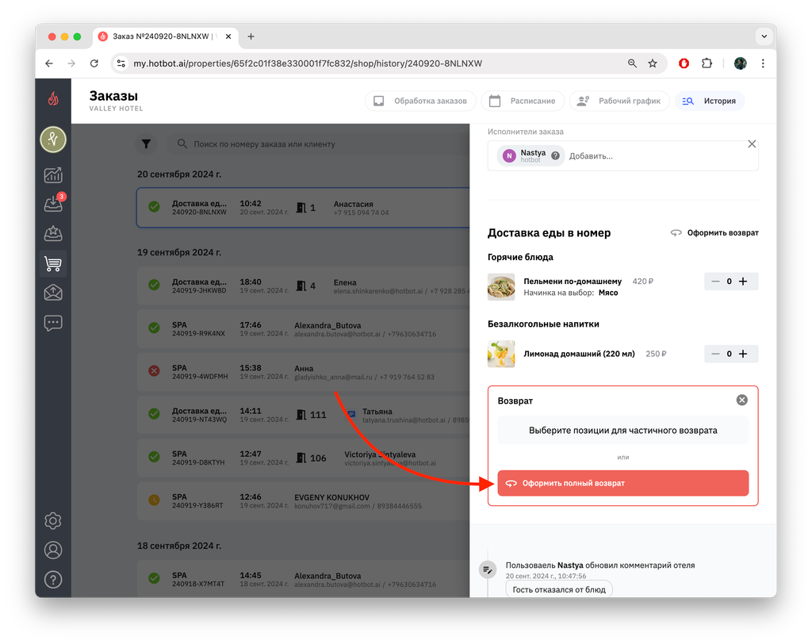Decrease Пельмени по-домашнему quantity with minus

click(x=715, y=282)
